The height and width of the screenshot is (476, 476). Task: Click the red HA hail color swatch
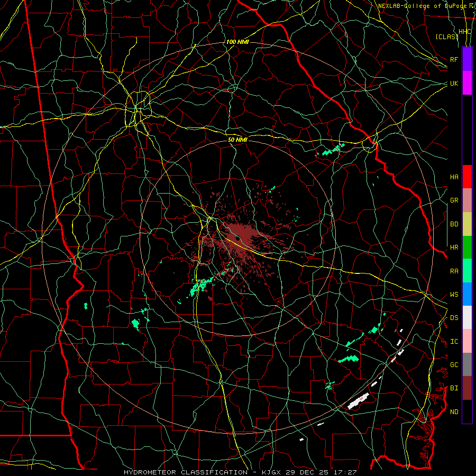pos(467,177)
